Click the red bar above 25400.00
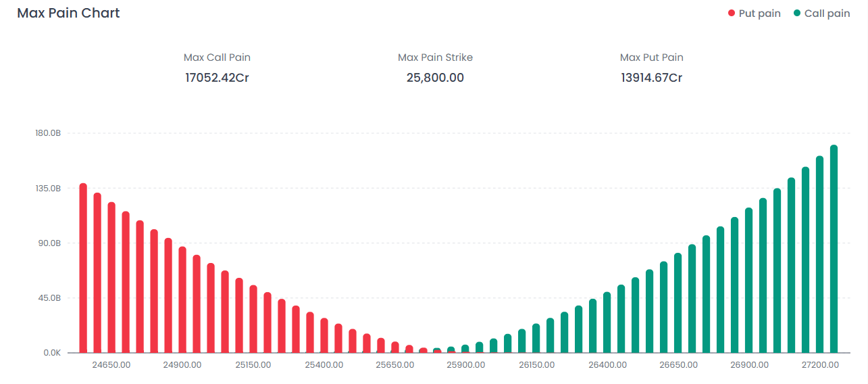Screen dimensions: 868x384 pyautogui.click(x=324, y=335)
